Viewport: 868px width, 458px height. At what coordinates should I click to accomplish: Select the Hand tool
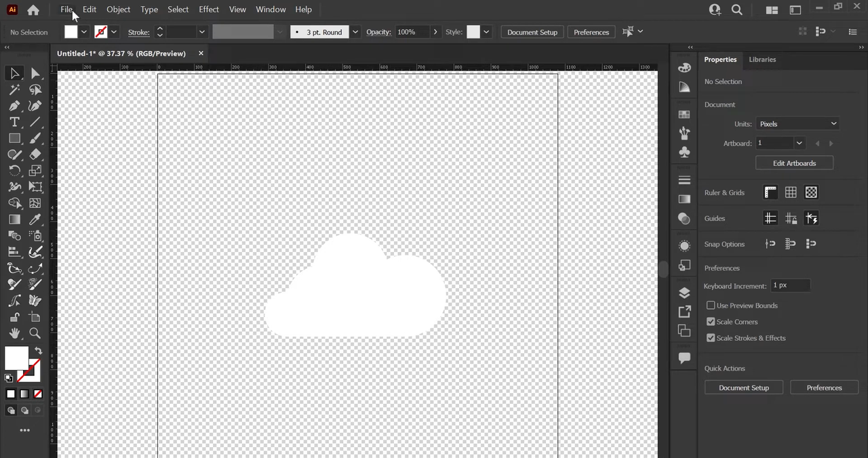14,333
